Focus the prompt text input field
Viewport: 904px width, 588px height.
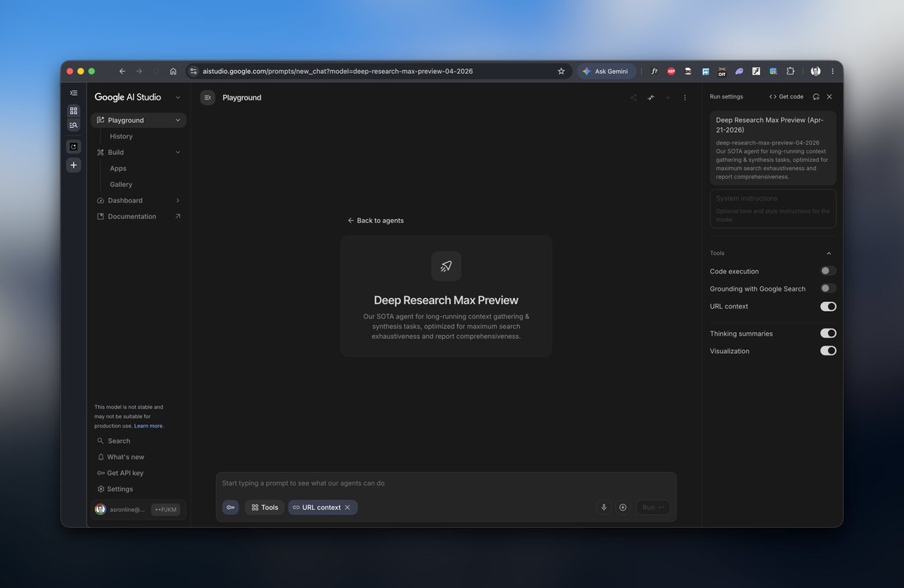click(x=446, y=483)
